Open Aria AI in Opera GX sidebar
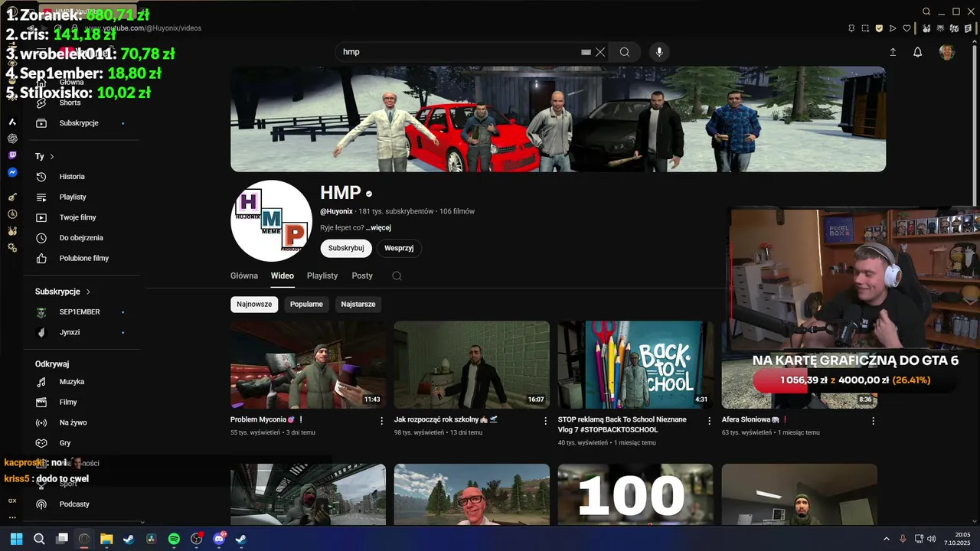Screen dimensions: 980x551 12,122
